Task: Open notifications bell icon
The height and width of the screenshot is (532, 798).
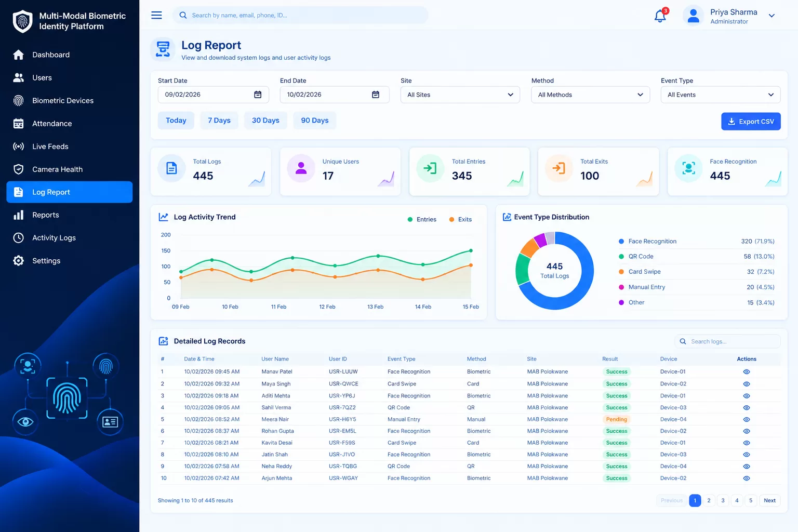Action: tap(660, 16)
